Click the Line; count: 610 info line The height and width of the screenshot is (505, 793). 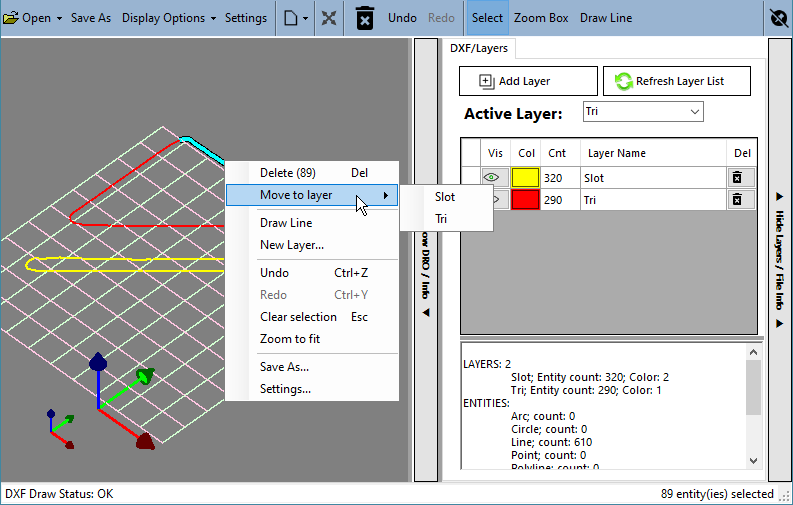[x=551, y=442]
